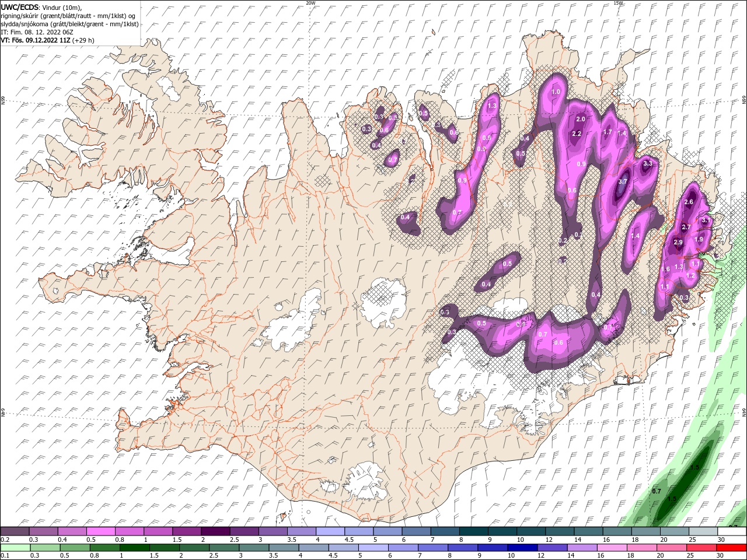
Task: Click the 2.7 snowfall value label
Action: 686,228
